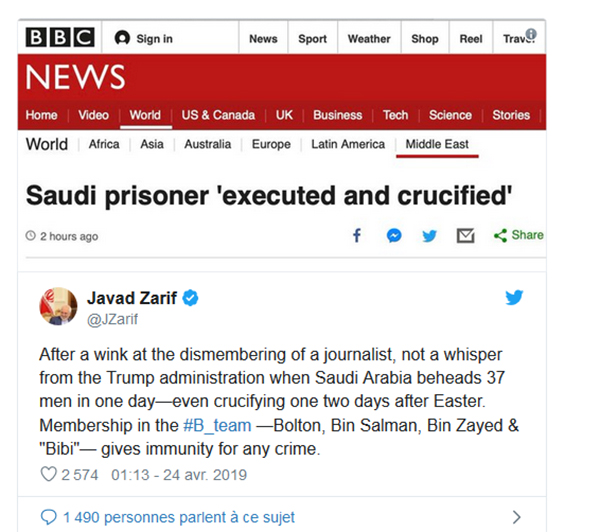Open the Middle East subsection
This screenshot has height=532, width=600.
click(437, 145)
